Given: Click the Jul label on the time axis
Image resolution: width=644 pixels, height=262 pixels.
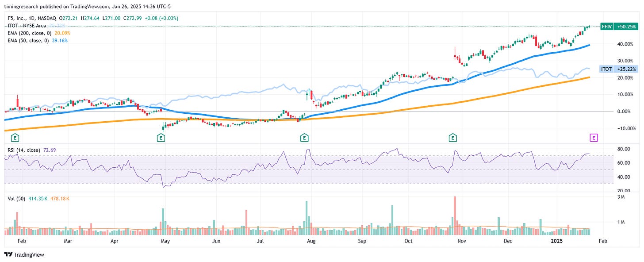Looking at the screenshot, I should [260, 241].
